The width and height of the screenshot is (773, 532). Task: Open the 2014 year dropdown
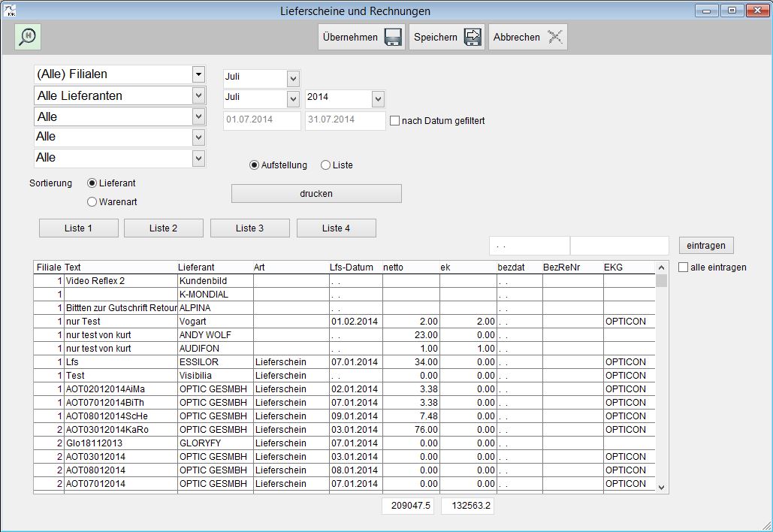coord(377,99)
